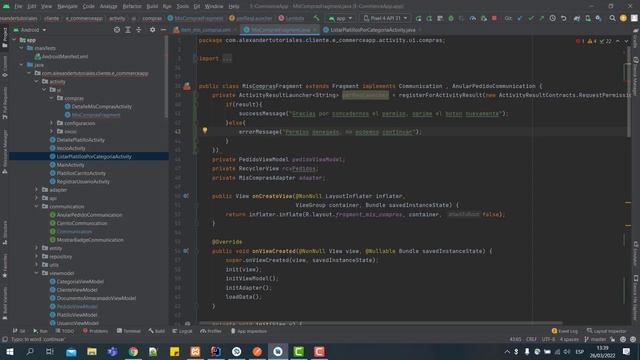Expand the configuracion package
640x360 pixels.
coord(51,123)
